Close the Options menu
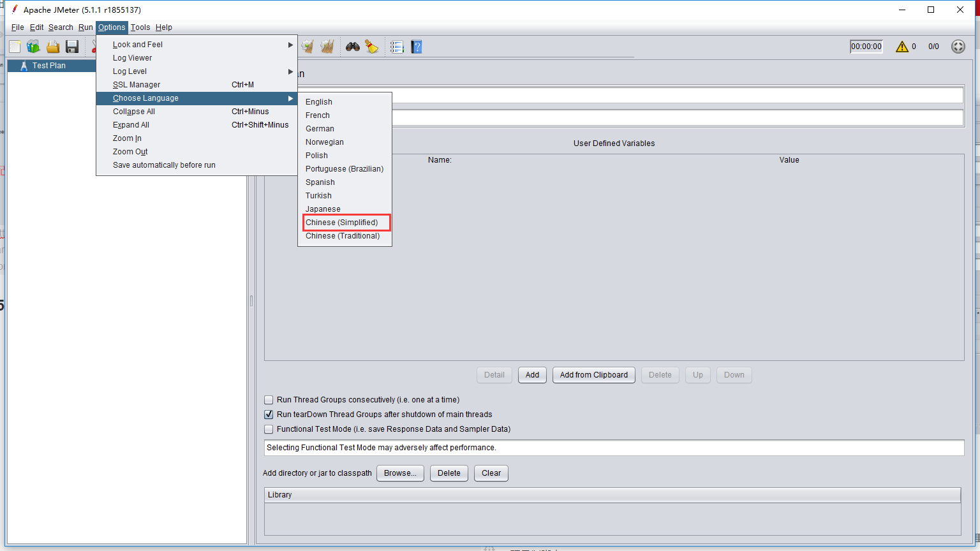 [x=112, y=27]
